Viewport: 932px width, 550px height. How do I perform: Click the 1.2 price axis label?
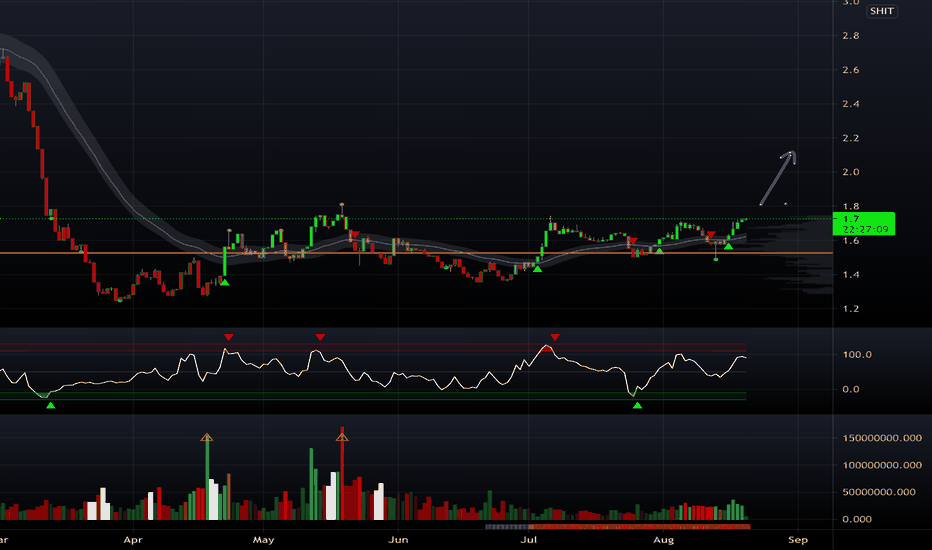pos(851,309)
